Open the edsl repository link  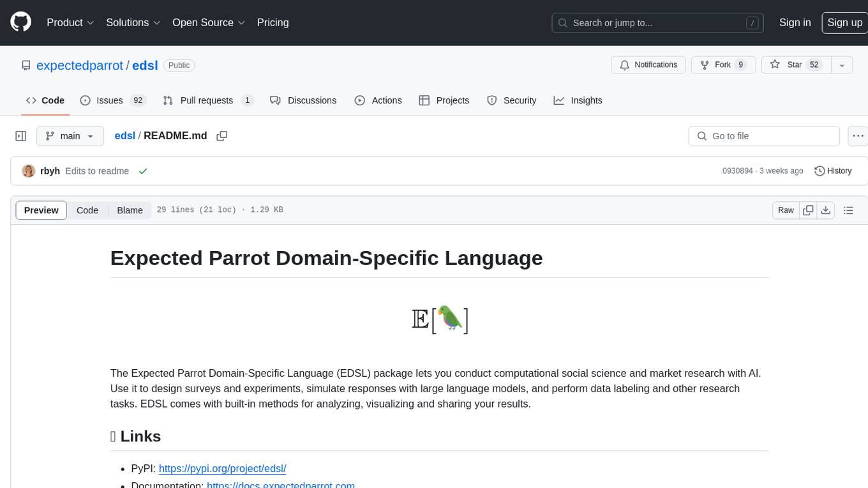(x=145, y=65)
